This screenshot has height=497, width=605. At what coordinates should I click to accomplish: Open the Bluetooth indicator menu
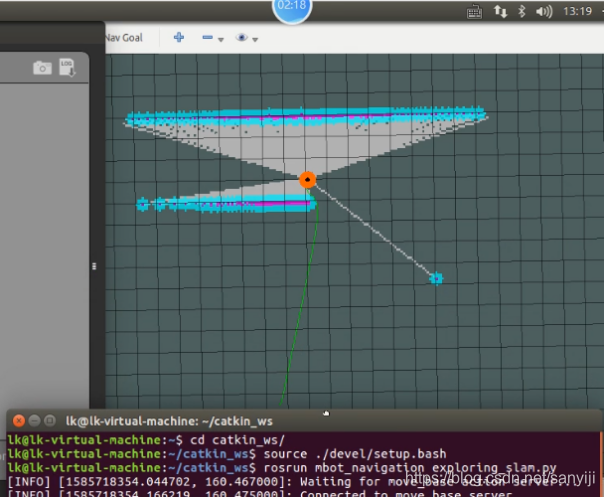(522, 11)
